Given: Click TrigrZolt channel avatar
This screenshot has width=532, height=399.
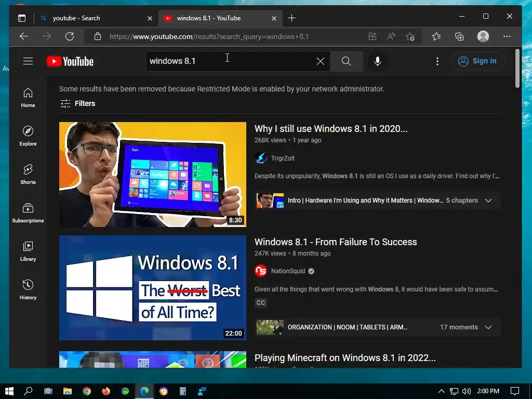Looking at the screenshot, I should [x=261, y=158].
